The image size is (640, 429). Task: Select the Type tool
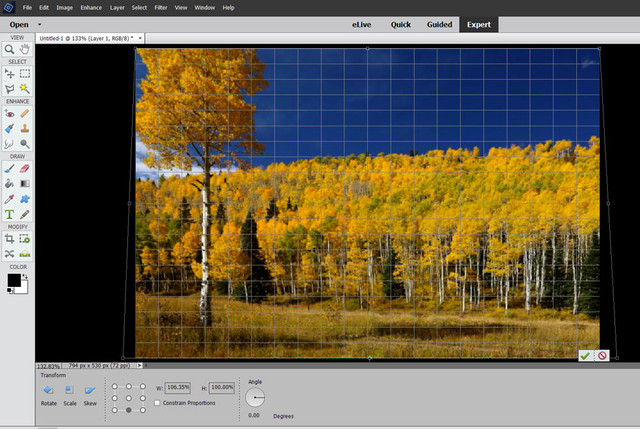pos(9,214)
